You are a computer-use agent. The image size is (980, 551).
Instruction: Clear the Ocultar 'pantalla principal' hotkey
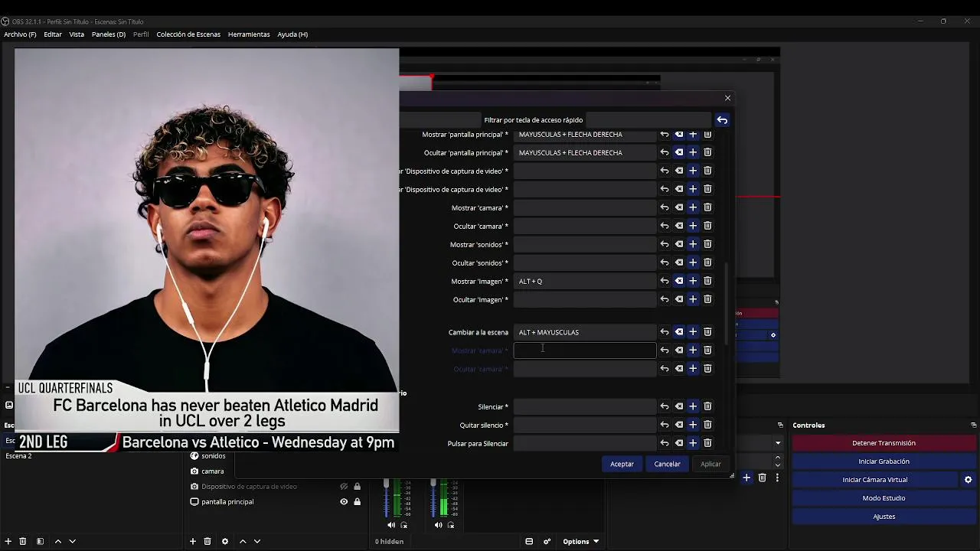click(679, 152)
